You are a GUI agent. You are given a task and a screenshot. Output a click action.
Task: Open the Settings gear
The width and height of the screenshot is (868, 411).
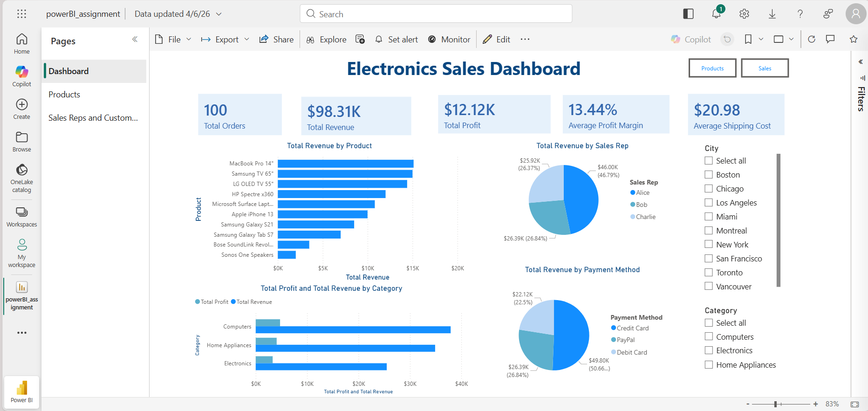pos(744,14)
